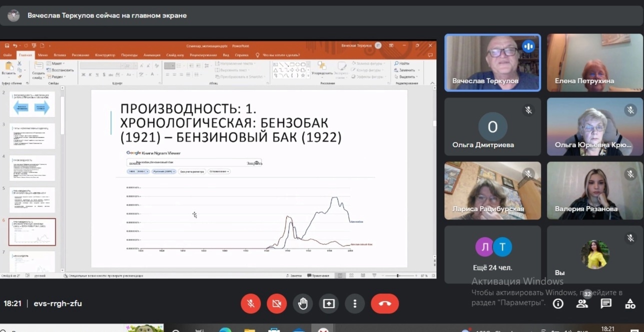Start presenting your screen

[329, 303]
